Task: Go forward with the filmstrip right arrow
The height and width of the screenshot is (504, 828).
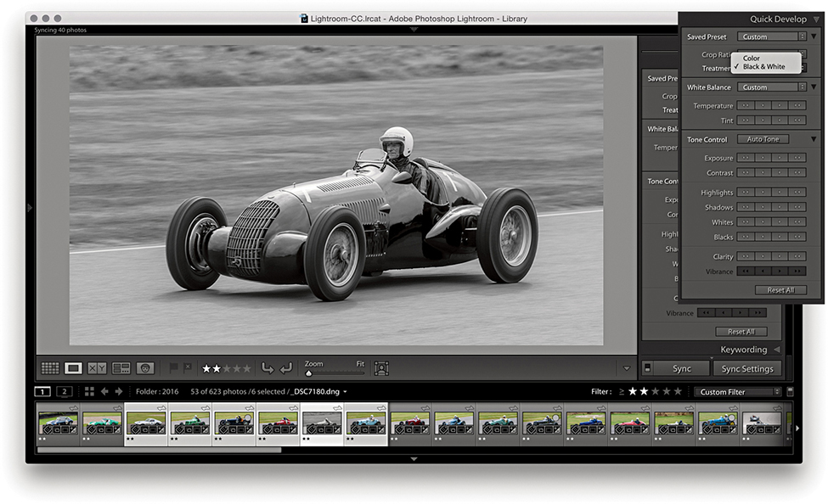Action: (119, 392)
